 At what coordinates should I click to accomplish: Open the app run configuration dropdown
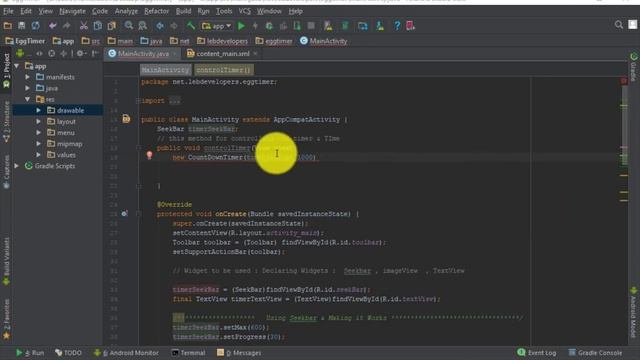(217, 26)
